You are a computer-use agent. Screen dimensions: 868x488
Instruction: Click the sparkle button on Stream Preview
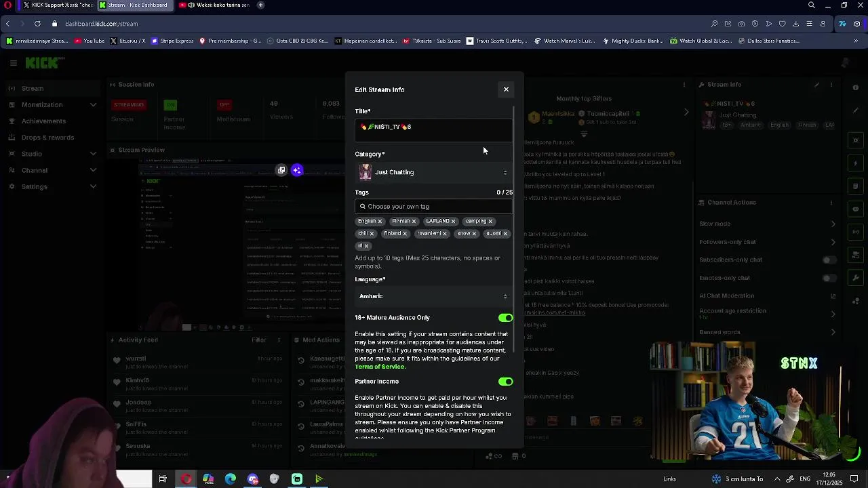pyautogui.click(x=297, y=170)
